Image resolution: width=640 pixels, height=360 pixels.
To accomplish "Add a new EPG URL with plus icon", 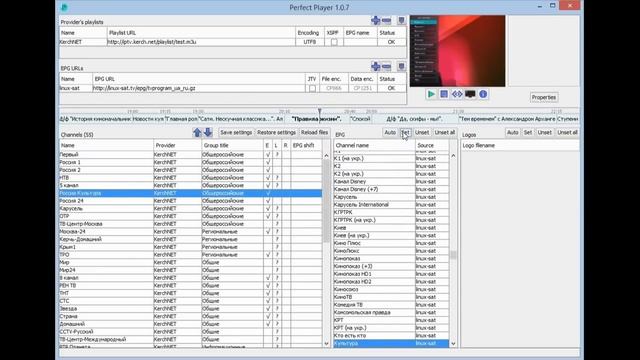I will (376, 66).
